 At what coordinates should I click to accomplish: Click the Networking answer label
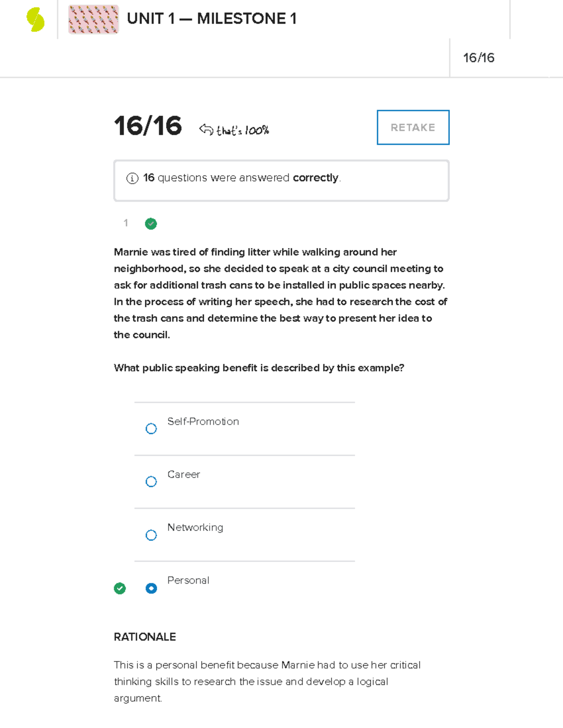coord(195,527)
